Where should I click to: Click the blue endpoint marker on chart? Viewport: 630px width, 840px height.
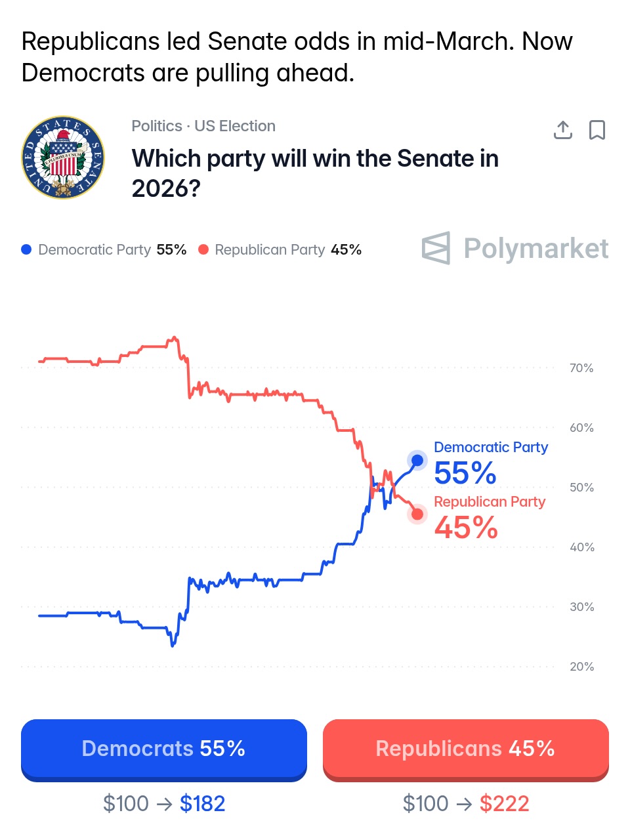417,460
